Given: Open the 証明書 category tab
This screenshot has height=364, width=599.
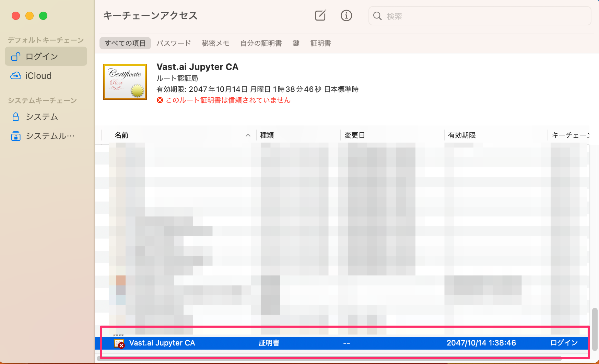Looking at the screenshot, I should [x=320, y=43].
